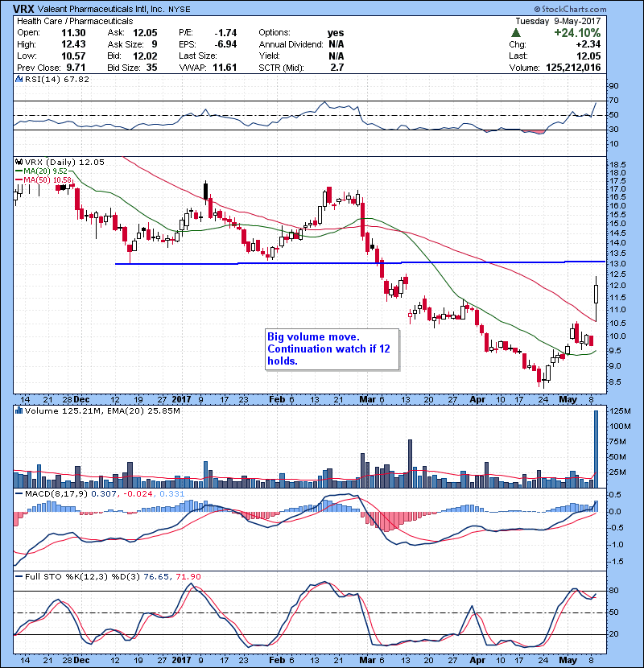The width and height of the screenshot is (644, 668).
Task: Click the Options yes value
Action: pos(336,33)
